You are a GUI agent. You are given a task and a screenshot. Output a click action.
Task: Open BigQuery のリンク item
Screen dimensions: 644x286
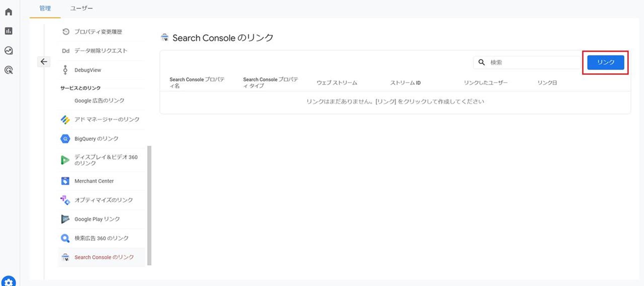pos(101,139)
